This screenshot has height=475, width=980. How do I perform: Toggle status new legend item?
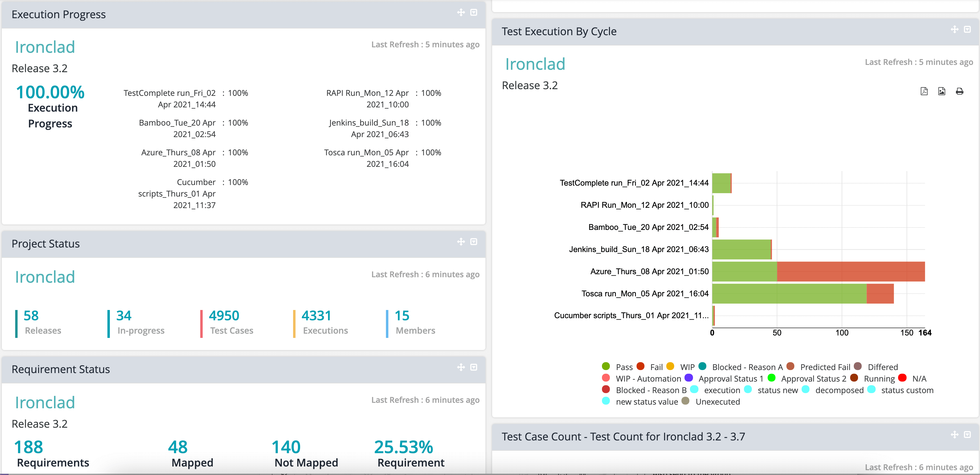pos(771,390)
